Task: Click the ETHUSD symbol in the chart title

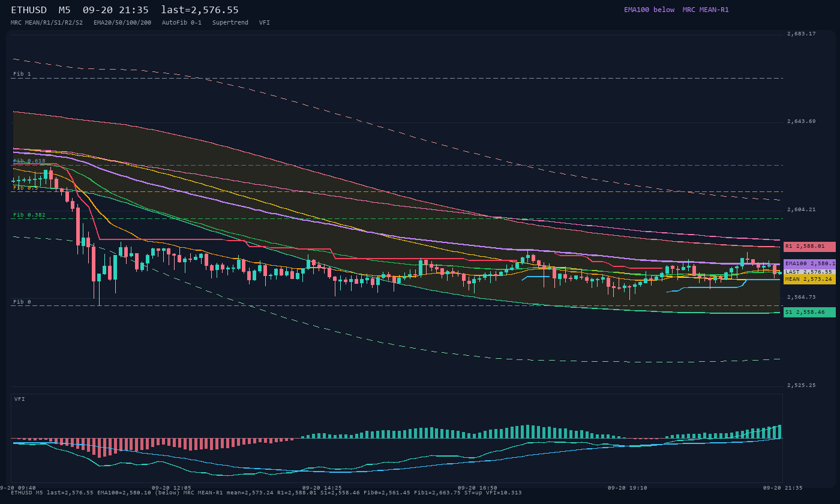Action: pos(29,10)
